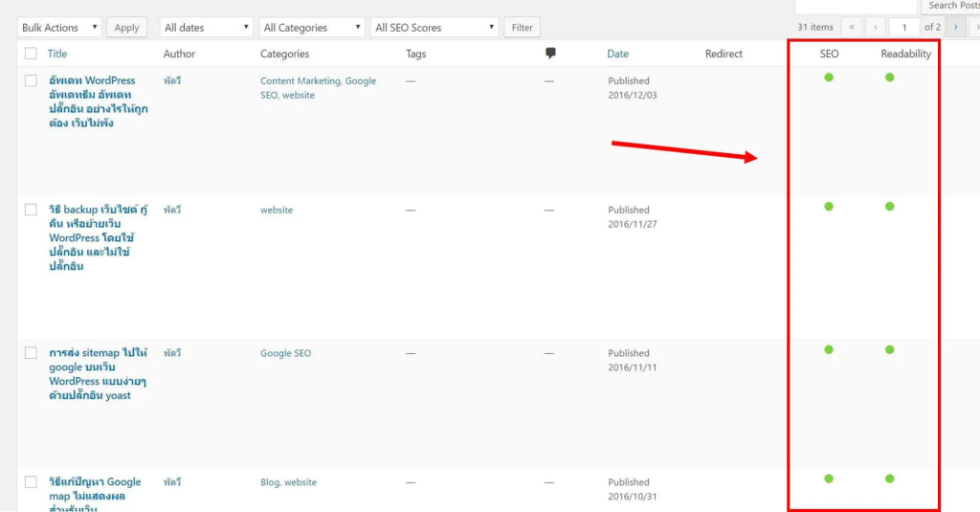Open the Bulk Actions dropdown
This screenshot has width=980, height=512.
(x=59, y=28)
